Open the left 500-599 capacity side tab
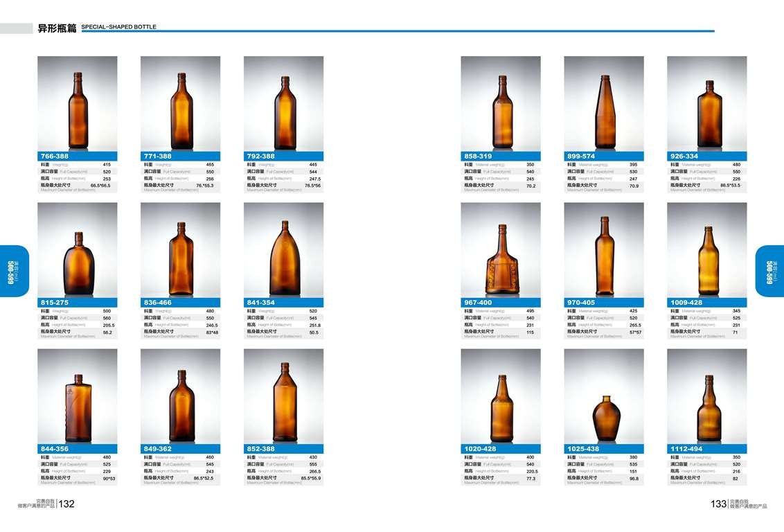 14,271
